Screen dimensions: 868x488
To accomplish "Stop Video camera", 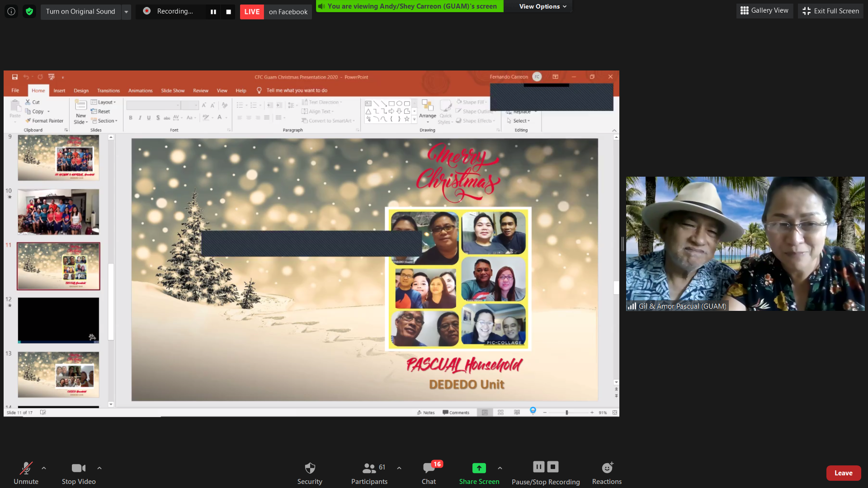I will (79, 473).
